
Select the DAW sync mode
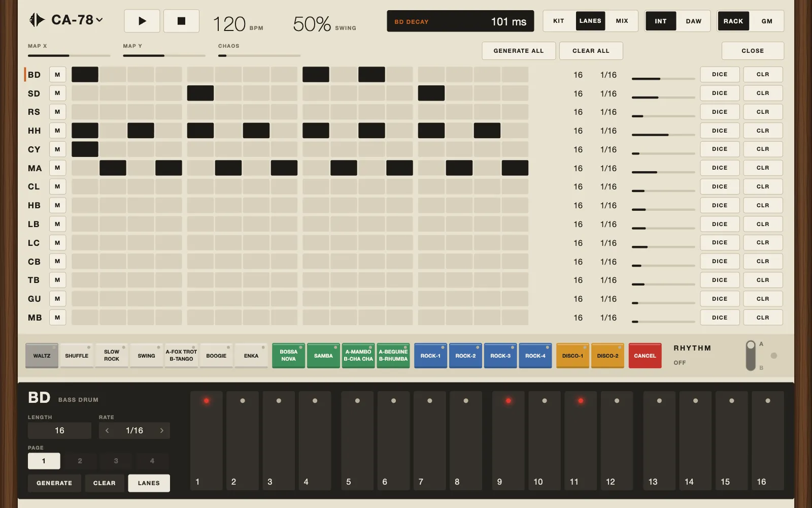(x=693, y=21)
